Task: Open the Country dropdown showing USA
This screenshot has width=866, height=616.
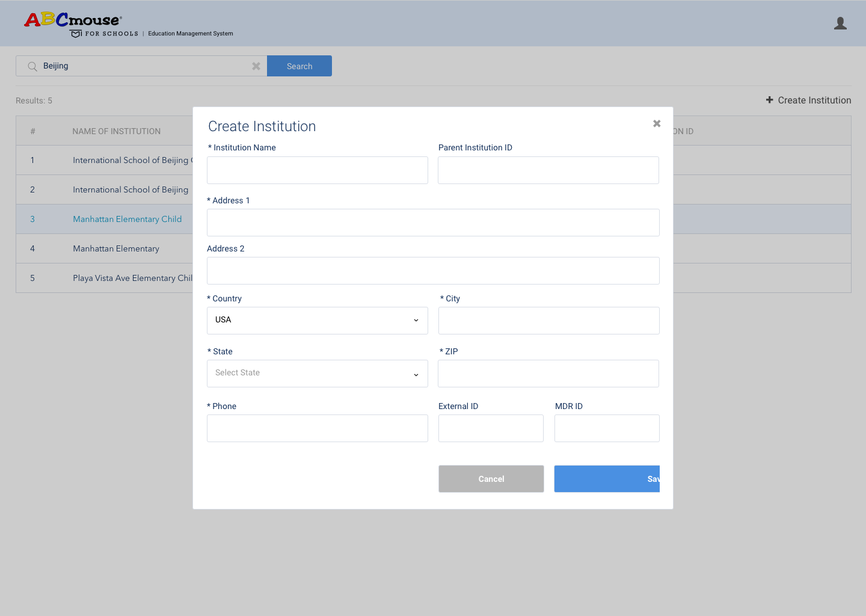Action: pos(318,321)
